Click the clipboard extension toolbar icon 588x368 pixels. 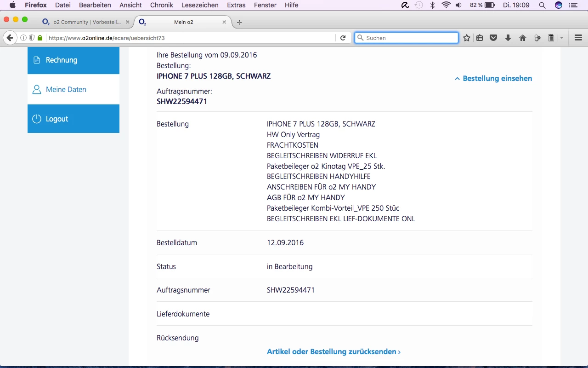tap(552, 38)
